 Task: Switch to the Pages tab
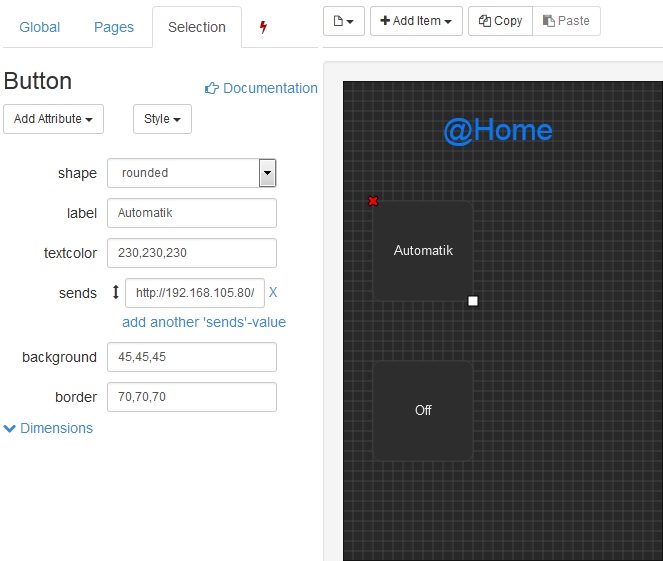point(114,27)
